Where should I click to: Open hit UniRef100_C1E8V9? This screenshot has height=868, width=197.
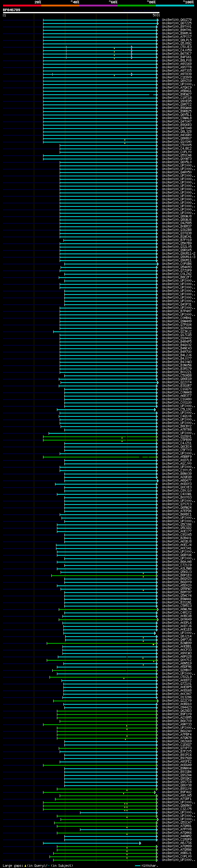point(177,78)
